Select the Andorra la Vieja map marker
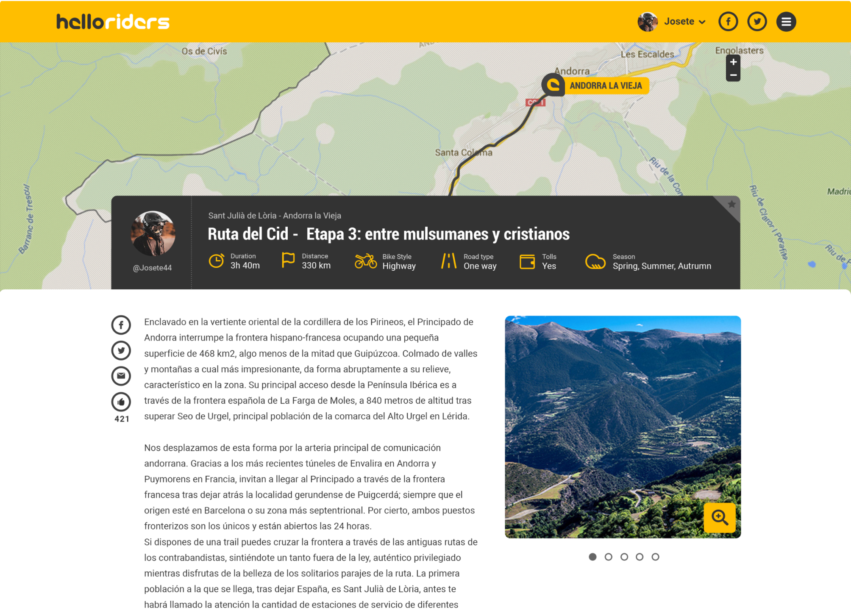 point(595,85)
